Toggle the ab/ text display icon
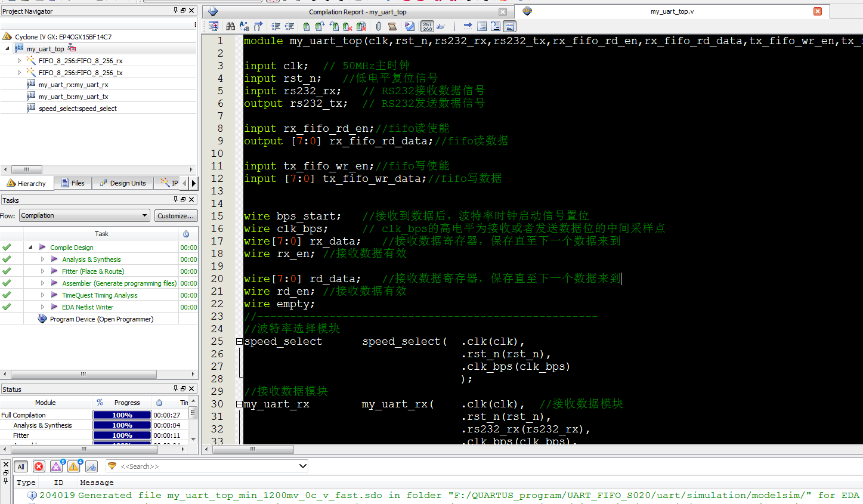Viewport: 863px width, 504px height. 441,26
